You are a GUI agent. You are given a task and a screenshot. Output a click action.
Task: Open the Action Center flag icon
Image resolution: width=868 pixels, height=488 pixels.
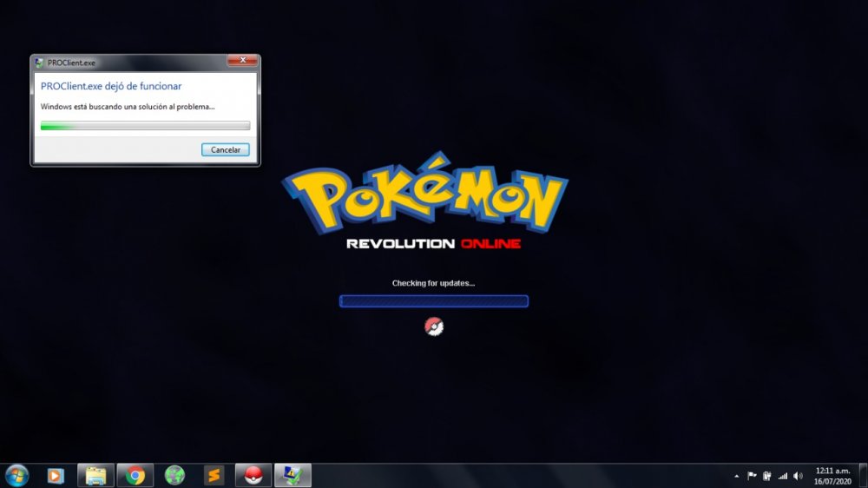coord(752,476)
